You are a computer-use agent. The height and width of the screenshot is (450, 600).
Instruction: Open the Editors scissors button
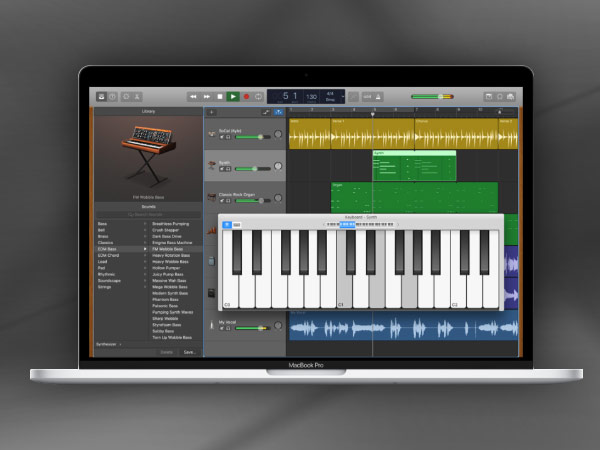coord(137,97)
